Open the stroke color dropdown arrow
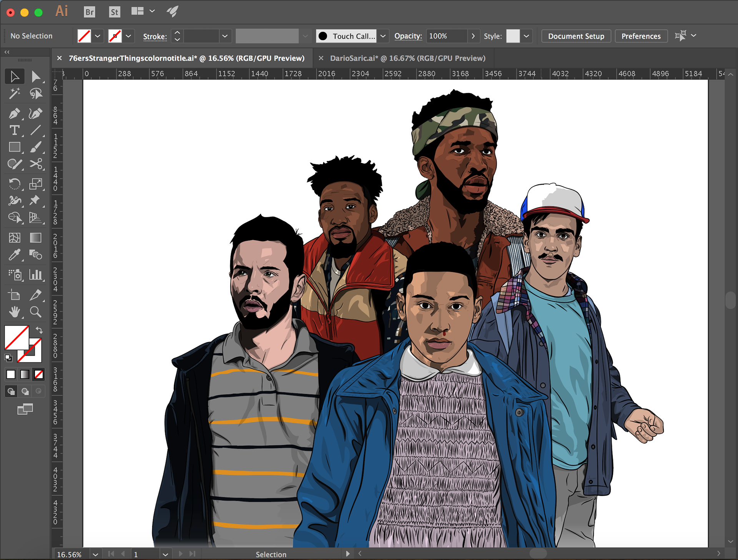Viewport: 738px width, 560px height. (128, 36)
